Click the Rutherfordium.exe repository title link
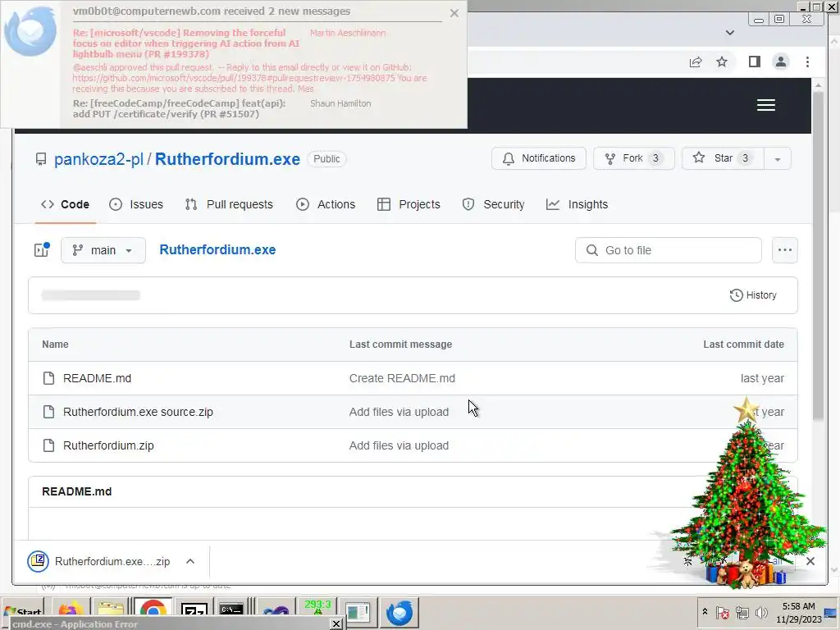840x630 pixels. (x=228, y=159)
